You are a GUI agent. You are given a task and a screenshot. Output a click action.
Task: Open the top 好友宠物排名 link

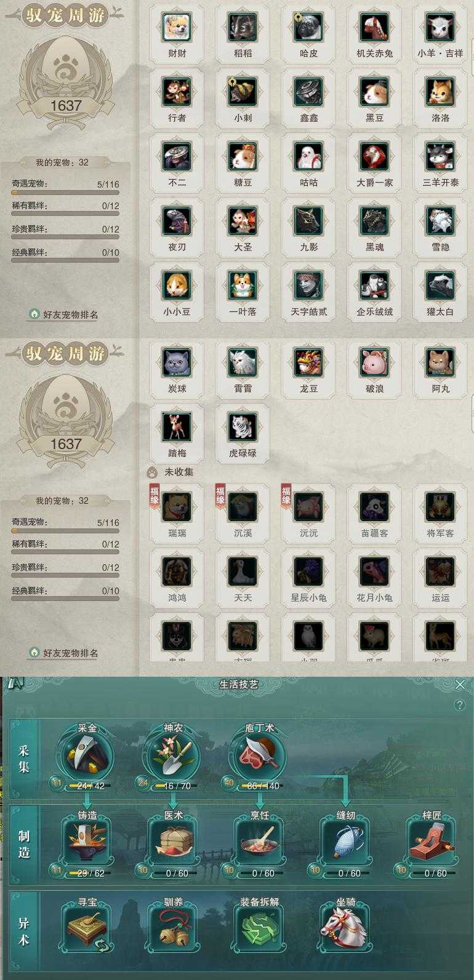pos(64,314)
